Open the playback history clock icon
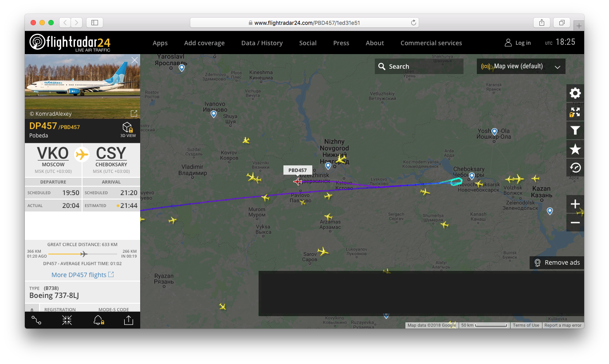 coord(575,168)
